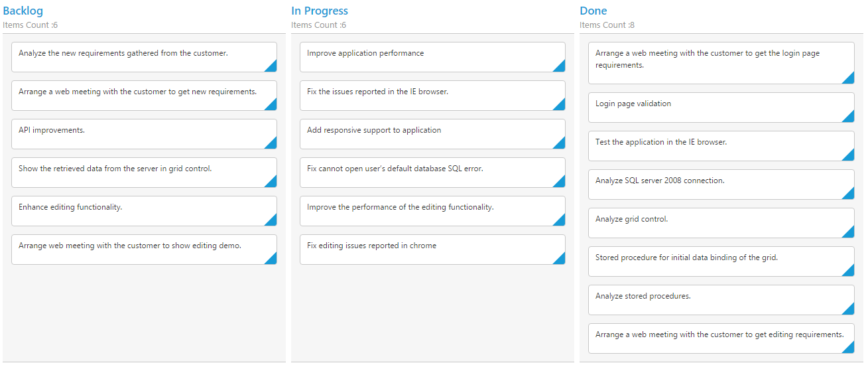Screen dimensions: 868x365
Task: Select the 'Analyze the new requirements' card
Action: 123,53
